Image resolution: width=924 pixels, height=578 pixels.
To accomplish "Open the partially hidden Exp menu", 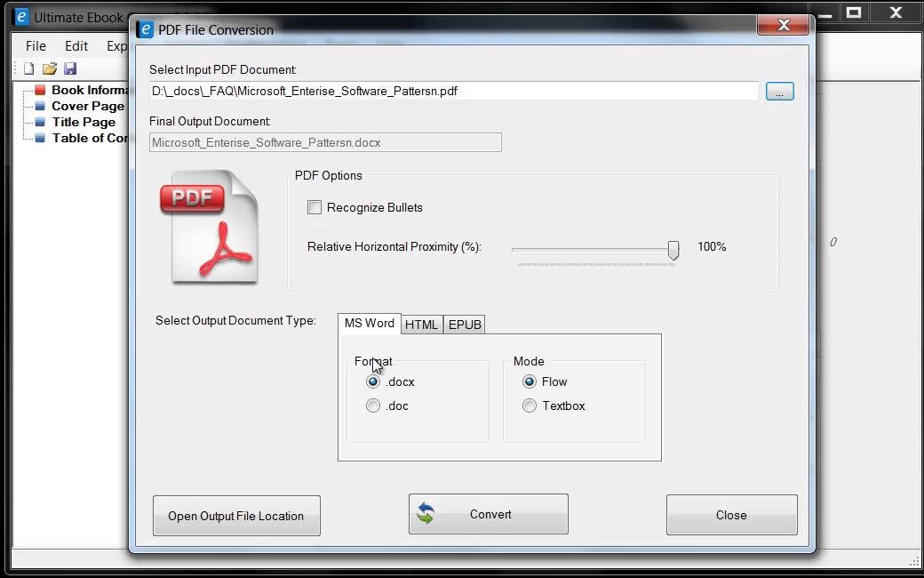I will tap(116, 46).
